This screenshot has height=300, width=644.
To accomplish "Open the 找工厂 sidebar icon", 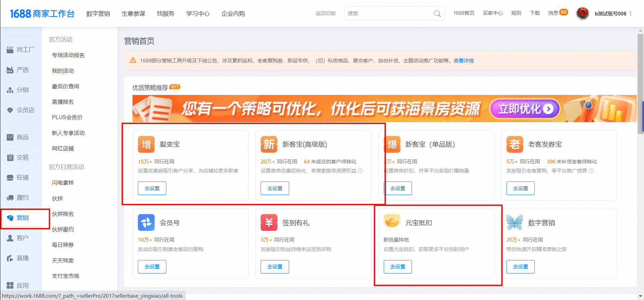I will (x=10, y=50).
